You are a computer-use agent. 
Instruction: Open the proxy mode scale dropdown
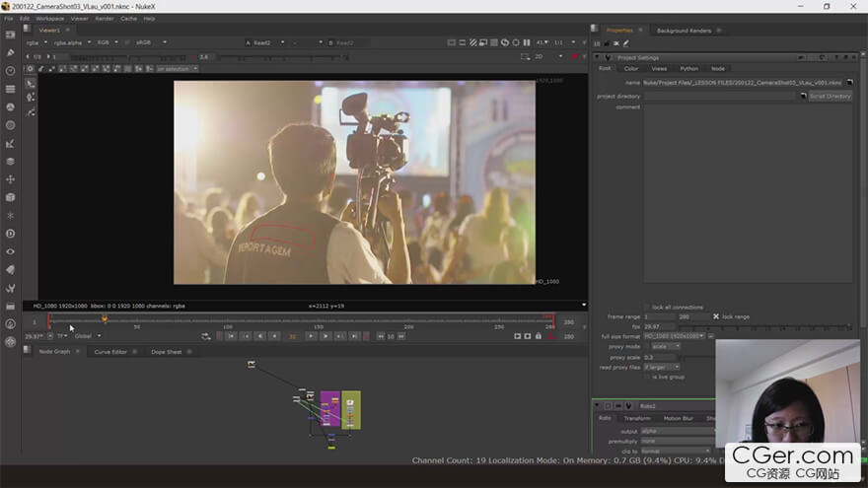tap(666, 346)
